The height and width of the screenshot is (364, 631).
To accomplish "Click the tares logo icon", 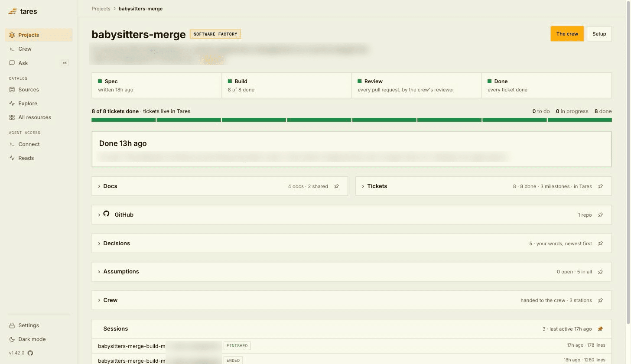I will [13, 12].
